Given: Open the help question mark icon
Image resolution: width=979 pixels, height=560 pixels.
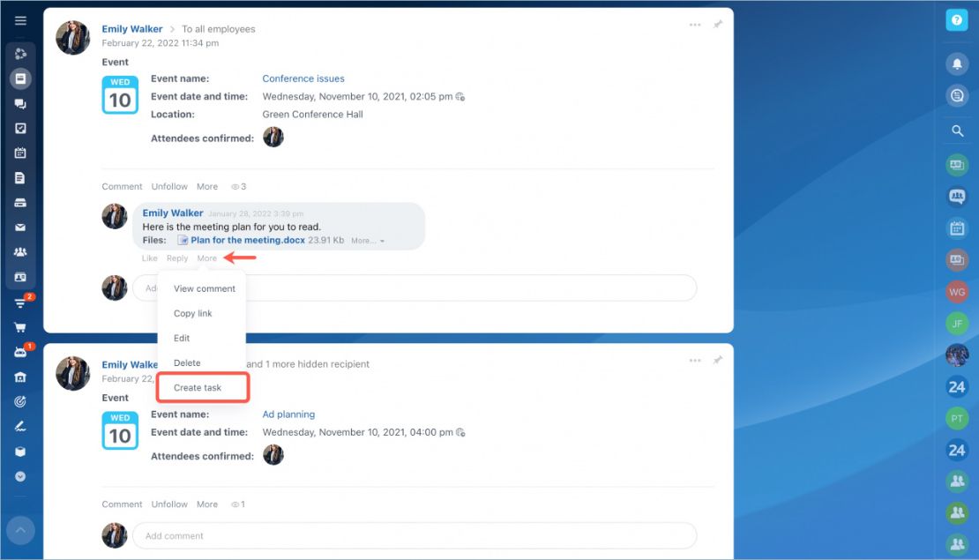Looking at the screenshot, I should point(957,20).
